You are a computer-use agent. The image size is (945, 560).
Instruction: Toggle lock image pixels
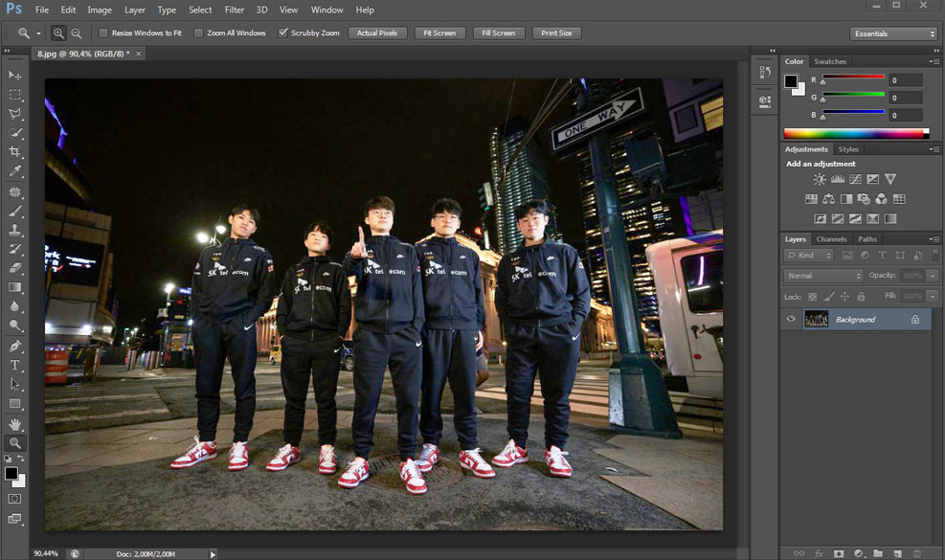click(x=829, y=297)
